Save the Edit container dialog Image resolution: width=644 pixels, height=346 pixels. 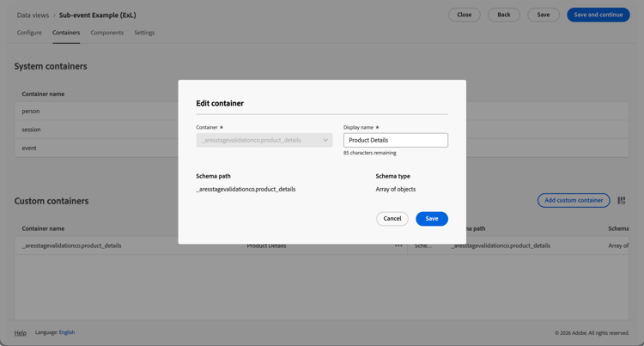(432, 218)
